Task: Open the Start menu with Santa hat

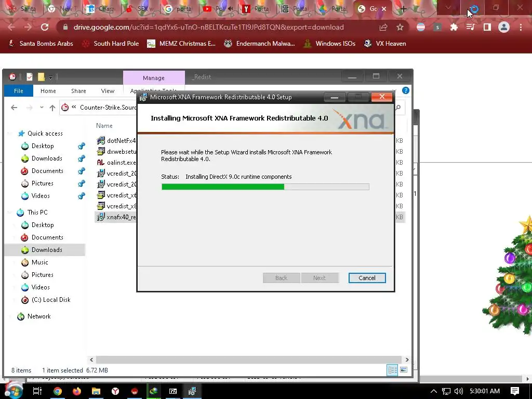Action: [13, 391]
